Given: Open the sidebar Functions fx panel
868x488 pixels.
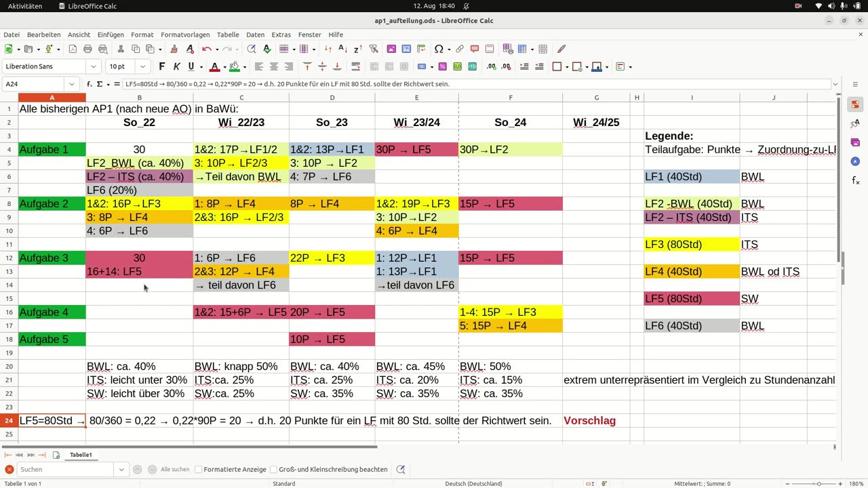Looking at the screenshot, I should tap(855, 180).
